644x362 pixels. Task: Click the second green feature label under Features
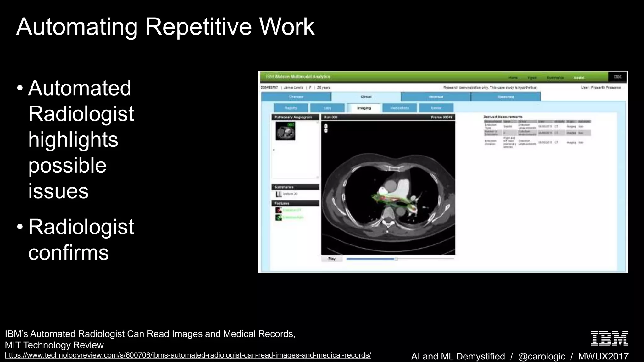293,217
